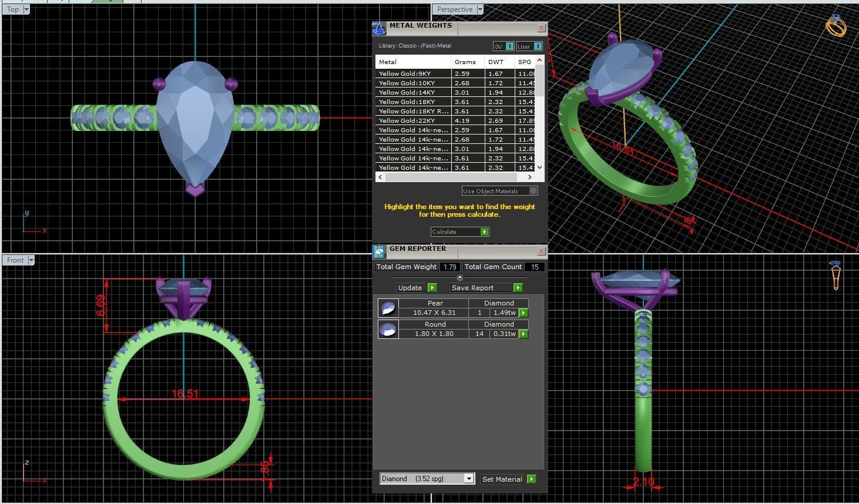Click the round gem thumbnail

click(388, 329)
